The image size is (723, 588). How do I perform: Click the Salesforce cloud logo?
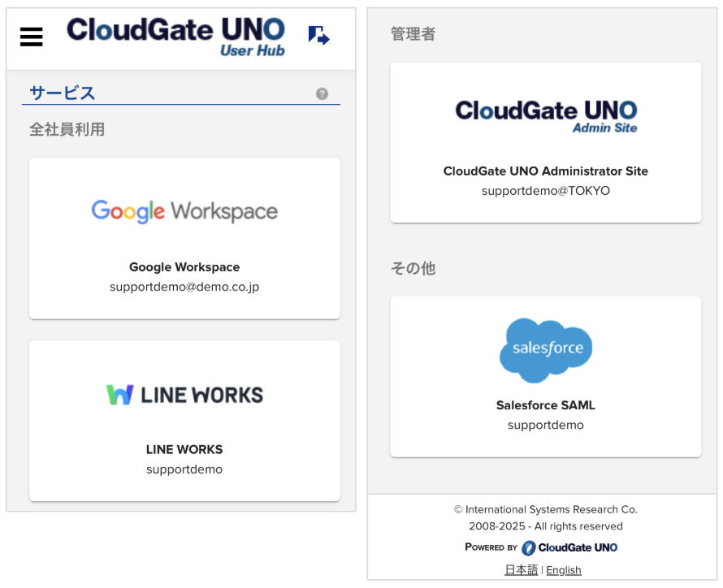[546, 350]
